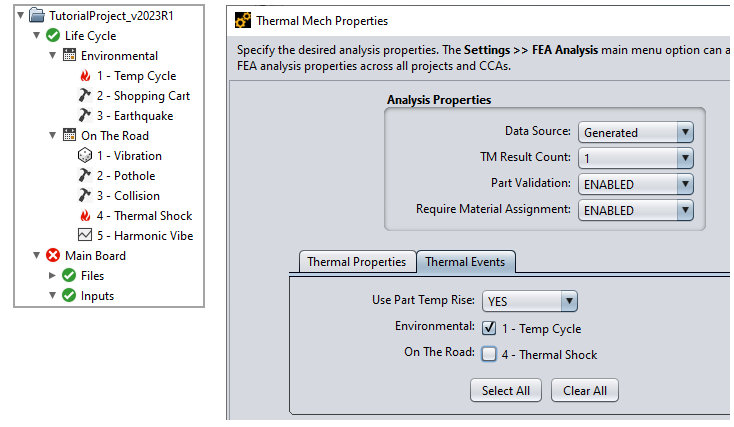Open the Data Source dropdown
Screen dimensions: 734x427
[x=635, y=132]
